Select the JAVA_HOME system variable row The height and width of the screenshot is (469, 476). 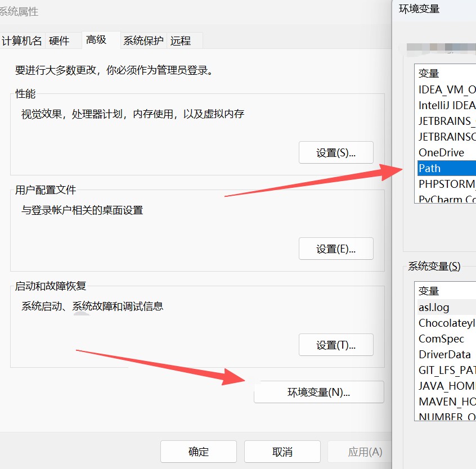click(447, 386)
